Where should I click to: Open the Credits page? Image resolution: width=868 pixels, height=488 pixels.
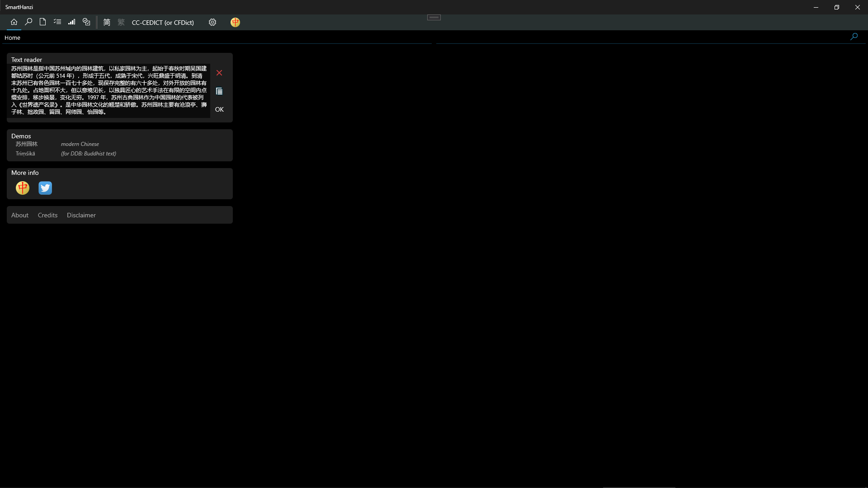coord(47,215)
